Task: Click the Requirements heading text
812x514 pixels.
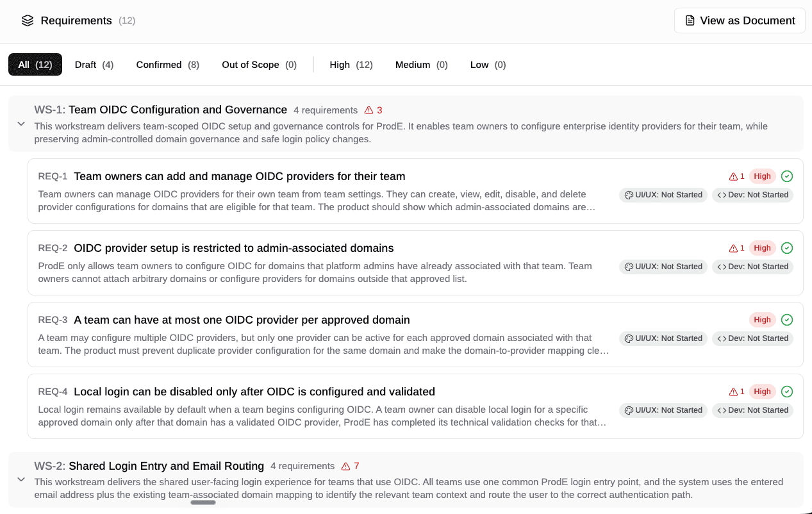Action: coord(76,21)
